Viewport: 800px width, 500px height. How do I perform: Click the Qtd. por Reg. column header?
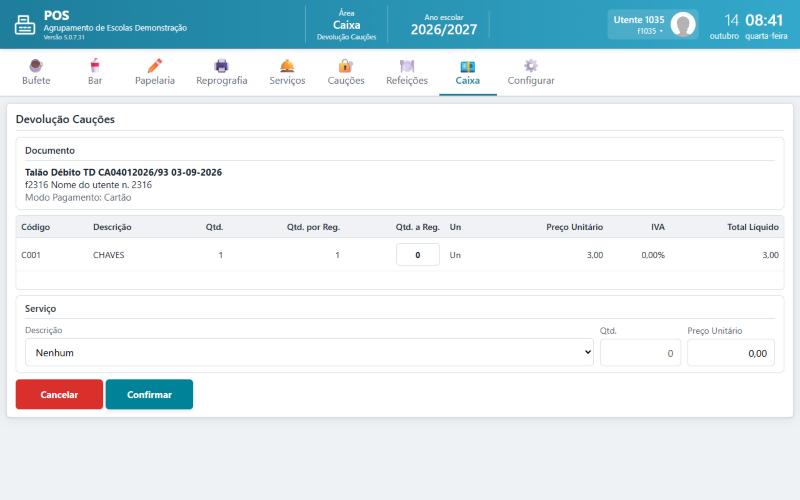pyautogui.click(x=313, y=227)
